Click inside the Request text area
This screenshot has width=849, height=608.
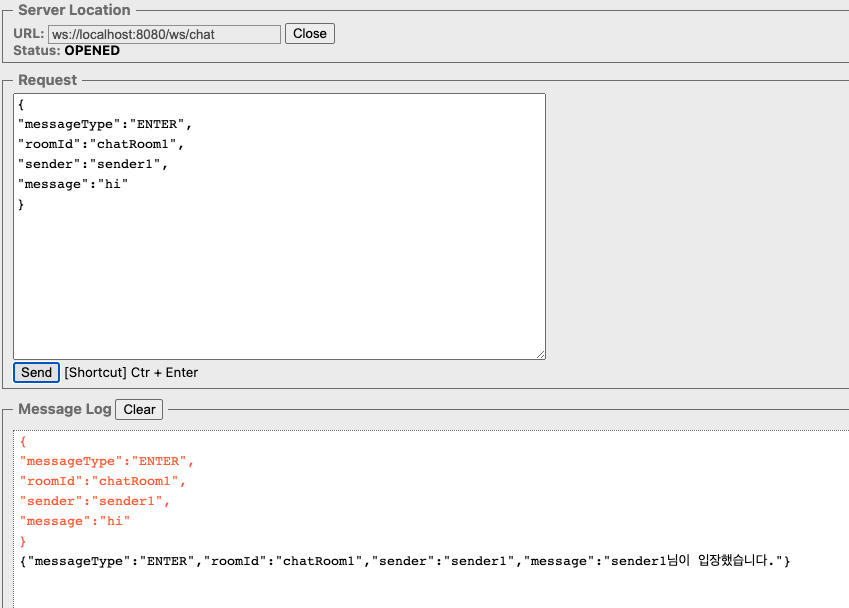pyautogui.click(x=279, y=226)
